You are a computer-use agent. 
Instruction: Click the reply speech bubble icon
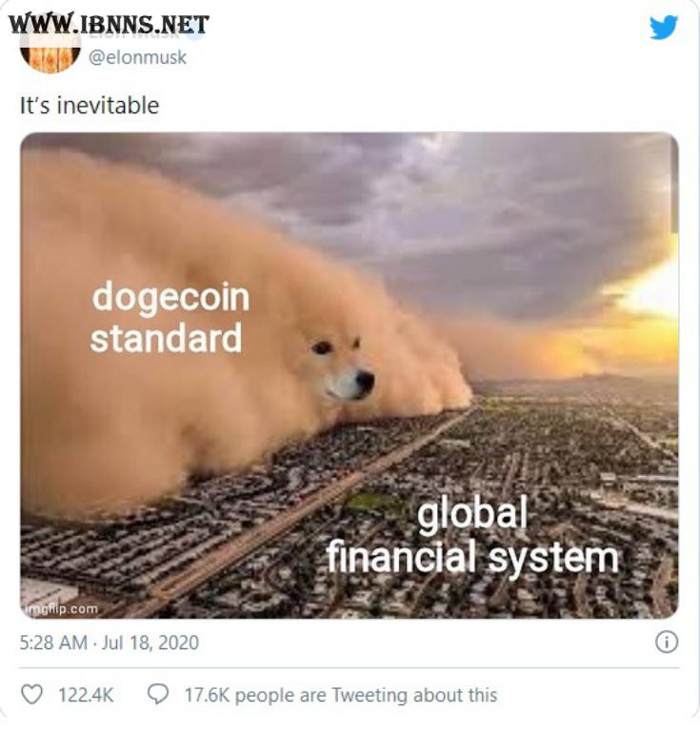158,694
